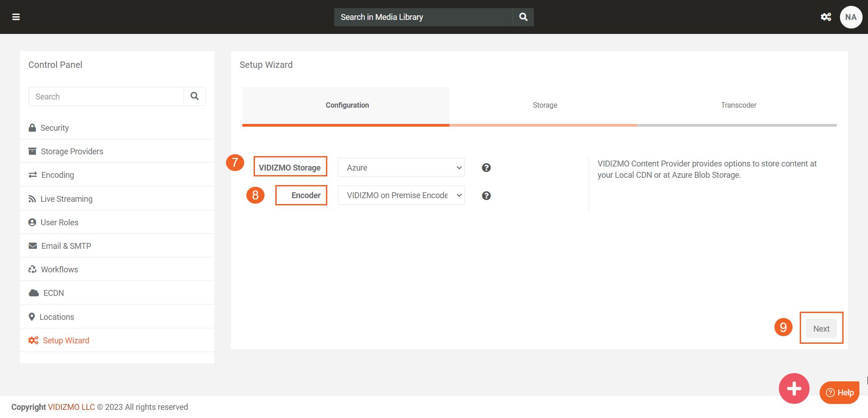Select the Configuration wizard tab
Viewport: 868px width, 418px height.
pos(347,105)
